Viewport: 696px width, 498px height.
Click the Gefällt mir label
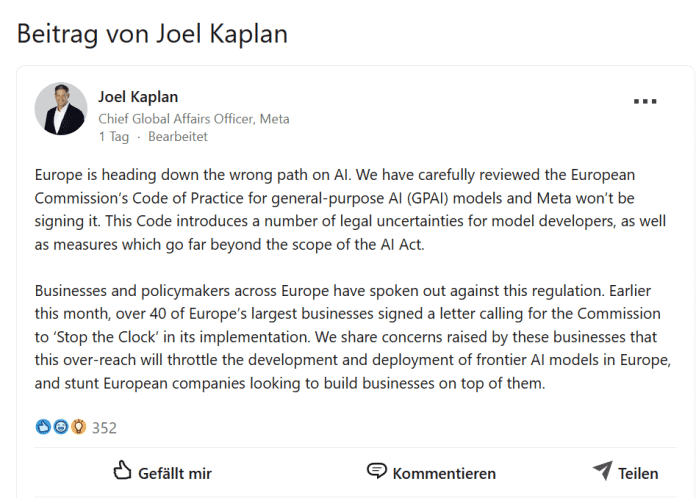[175, 474]
